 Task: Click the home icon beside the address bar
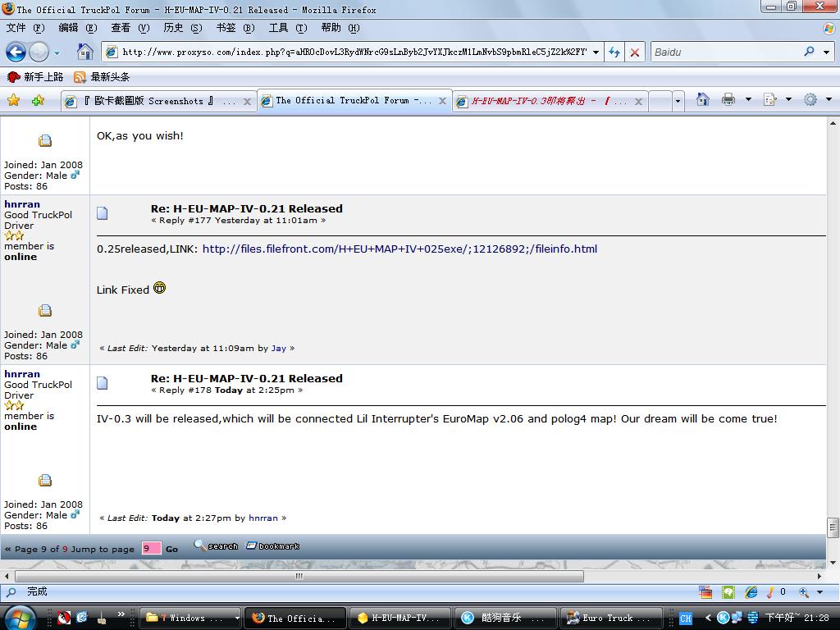click(84, 52)
